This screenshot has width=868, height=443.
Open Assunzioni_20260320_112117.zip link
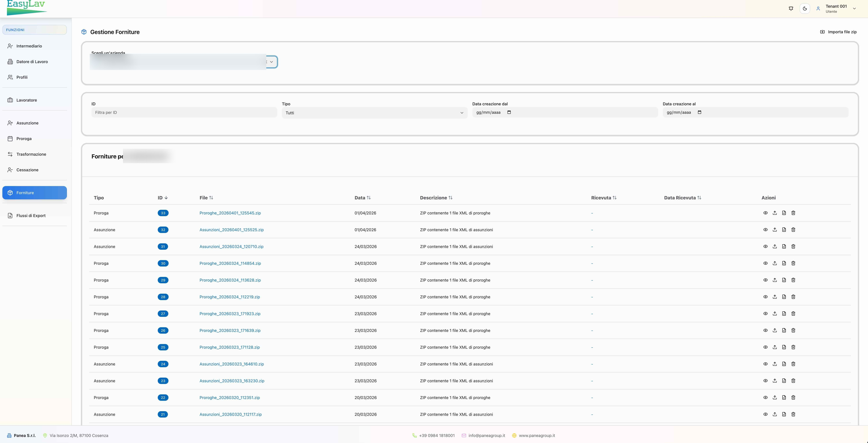[231, 415]
